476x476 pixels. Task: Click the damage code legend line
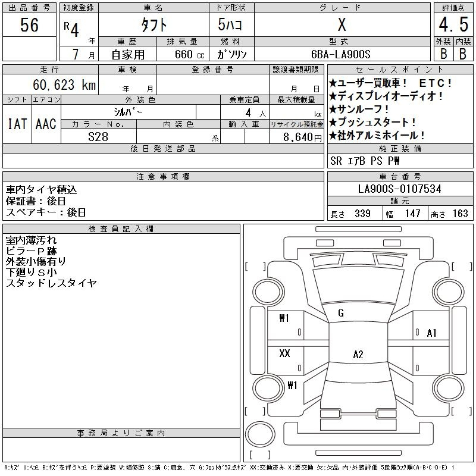pos(229,468)
